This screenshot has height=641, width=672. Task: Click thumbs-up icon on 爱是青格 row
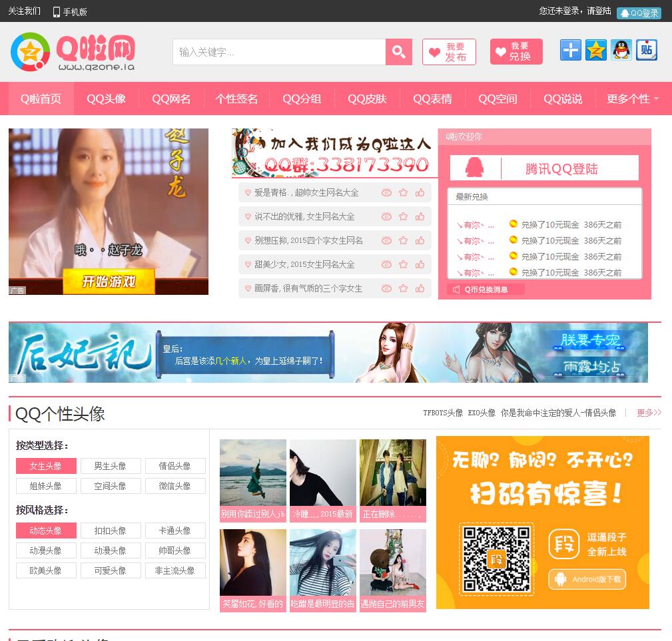coord(420,192)
